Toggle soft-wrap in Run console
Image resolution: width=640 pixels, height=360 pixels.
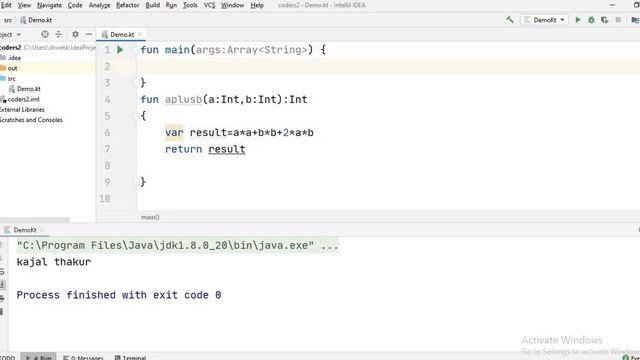coord(2,272)
